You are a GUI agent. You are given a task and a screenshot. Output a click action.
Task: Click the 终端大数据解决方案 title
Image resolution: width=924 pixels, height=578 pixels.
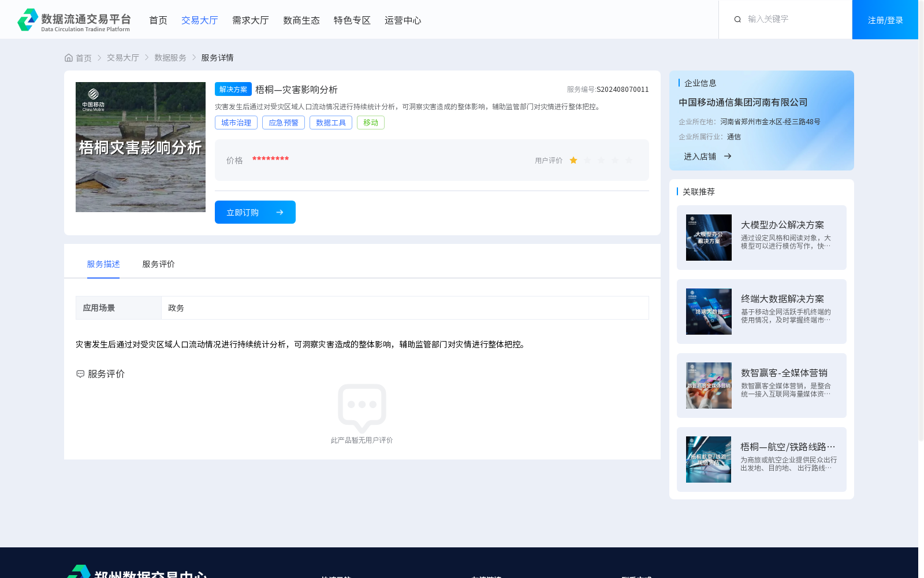pos(783,299)
